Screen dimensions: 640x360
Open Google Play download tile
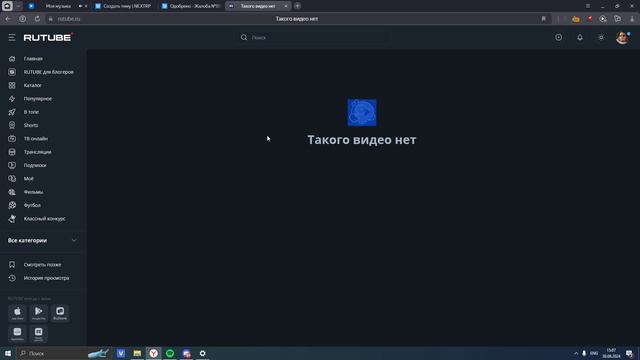tap(39, 313)
